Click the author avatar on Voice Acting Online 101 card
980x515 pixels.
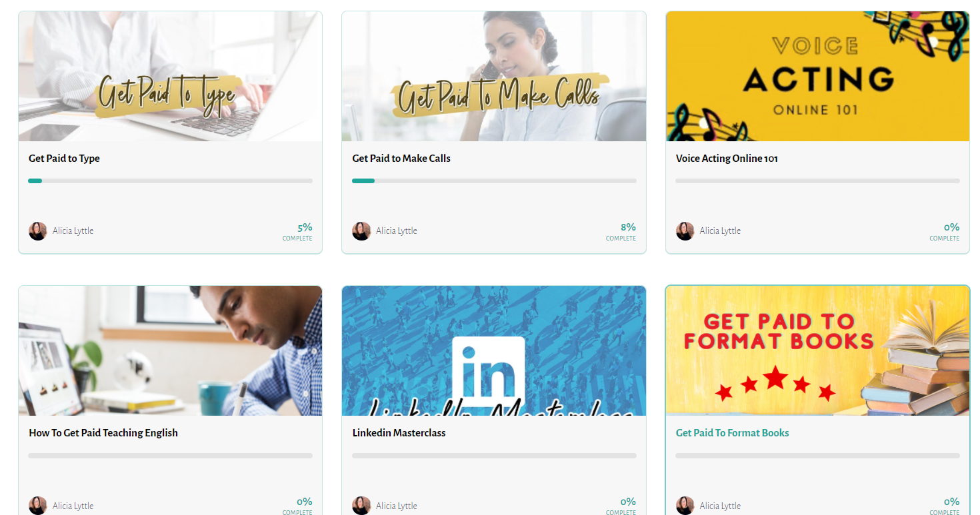pyautogui.click(x=685, y=231)
